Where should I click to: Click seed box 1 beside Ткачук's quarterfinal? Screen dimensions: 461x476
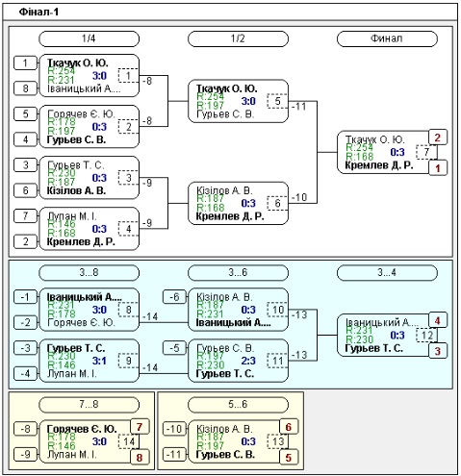25,63
